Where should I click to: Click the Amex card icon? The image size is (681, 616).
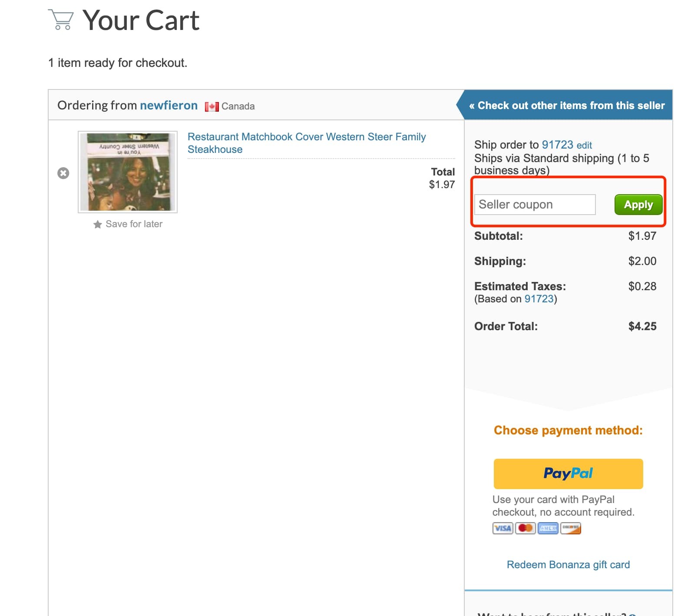point(548,528)
